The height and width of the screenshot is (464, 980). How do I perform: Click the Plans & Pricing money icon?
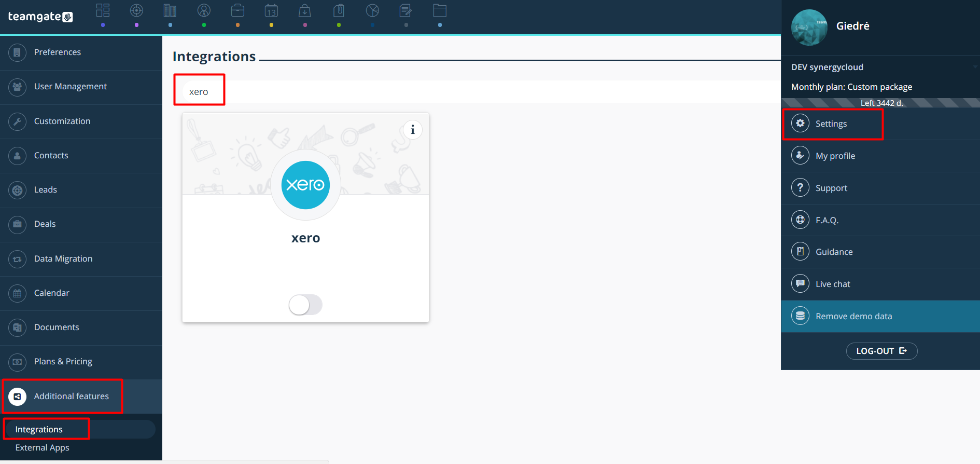pyautogui.click(x=17, y=362)
